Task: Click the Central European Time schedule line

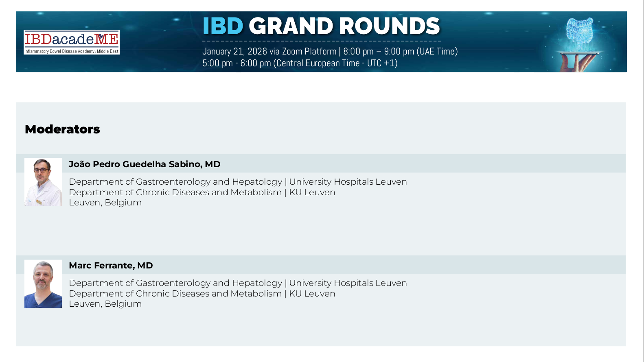Action: click(x=300, y=63)
